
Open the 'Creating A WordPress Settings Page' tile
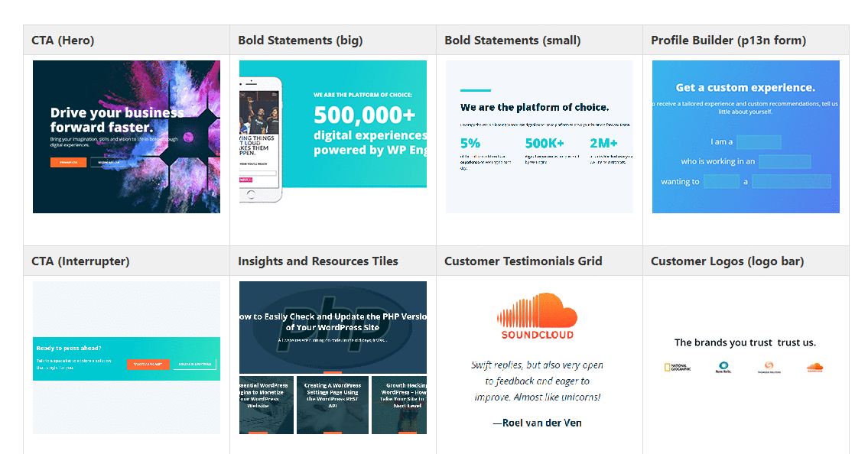point(333,405)
